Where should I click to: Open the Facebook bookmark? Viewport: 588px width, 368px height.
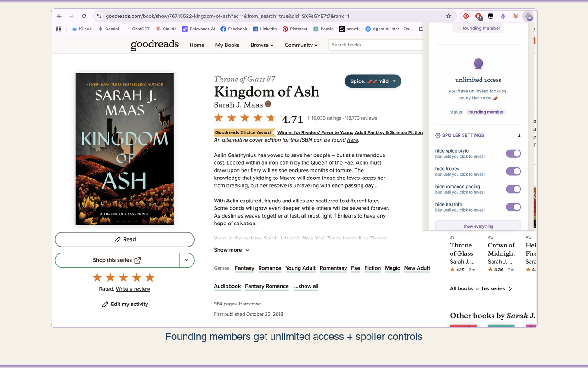[234, 29]
